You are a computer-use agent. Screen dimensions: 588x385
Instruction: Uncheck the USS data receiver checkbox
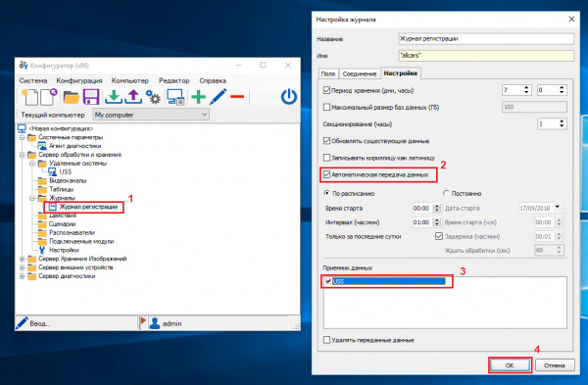pyautogui.click(x=328, y=281)
